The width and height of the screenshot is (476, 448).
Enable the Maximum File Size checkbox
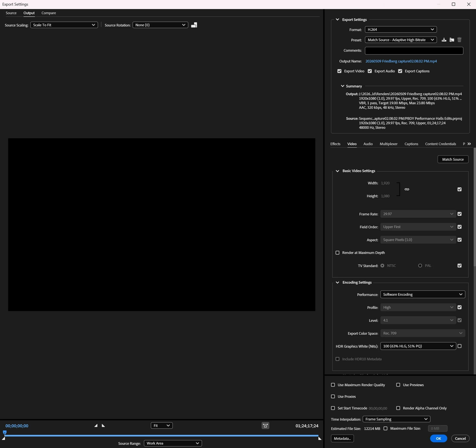tap(385, 428)
